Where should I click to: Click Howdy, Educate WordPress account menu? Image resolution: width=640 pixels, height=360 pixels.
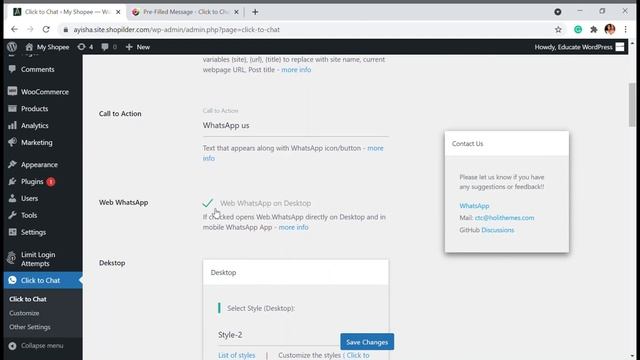[x=579, y=47]
